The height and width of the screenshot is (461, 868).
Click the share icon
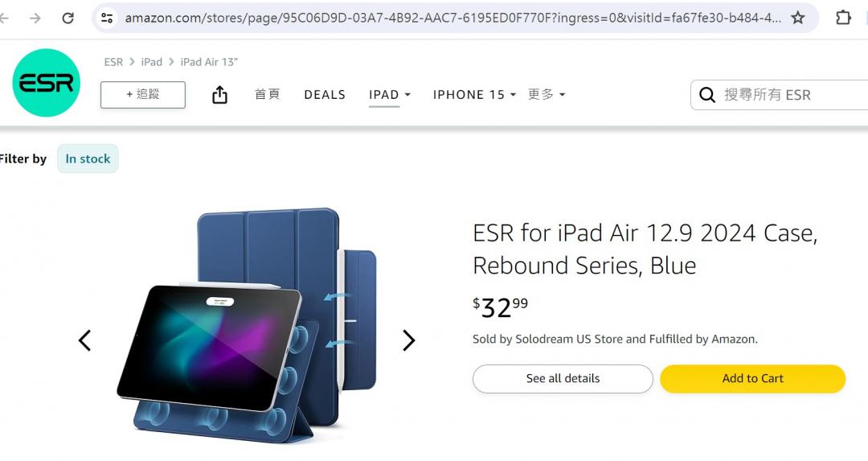(219, 95)
